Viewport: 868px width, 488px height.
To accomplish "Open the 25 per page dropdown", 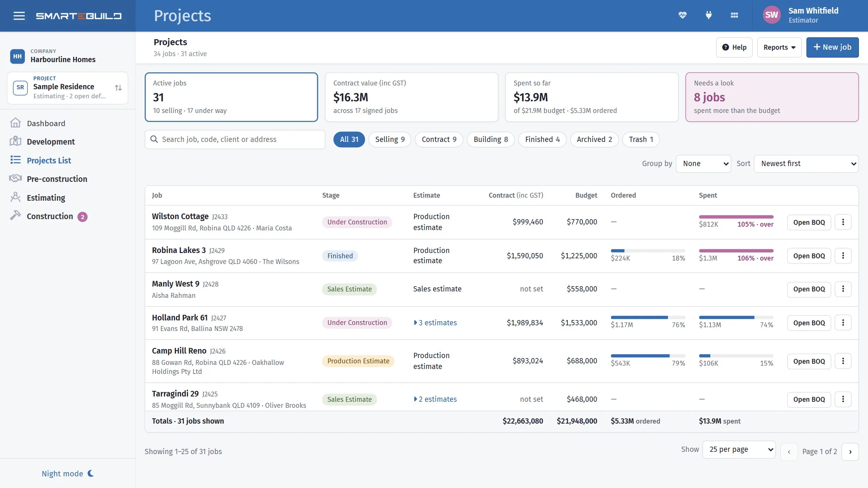I will 739,449.
